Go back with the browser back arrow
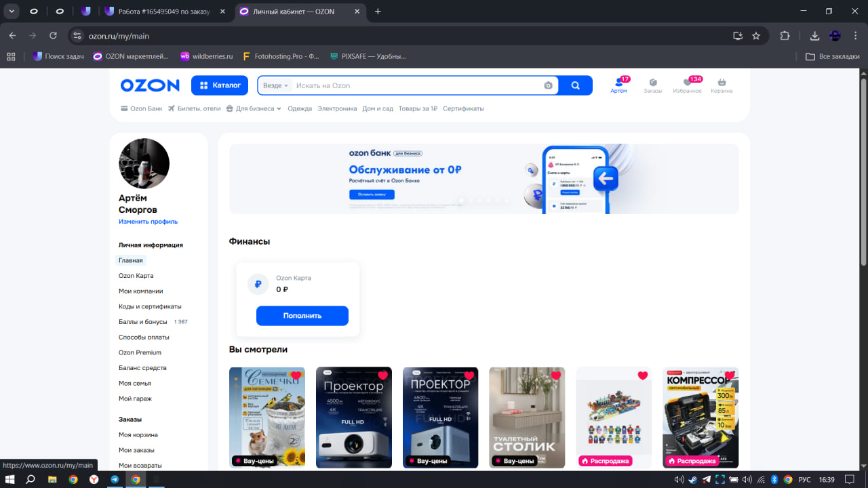Image resolution: width=868 pixels, height=488 pixels. [x=12, y=36]
